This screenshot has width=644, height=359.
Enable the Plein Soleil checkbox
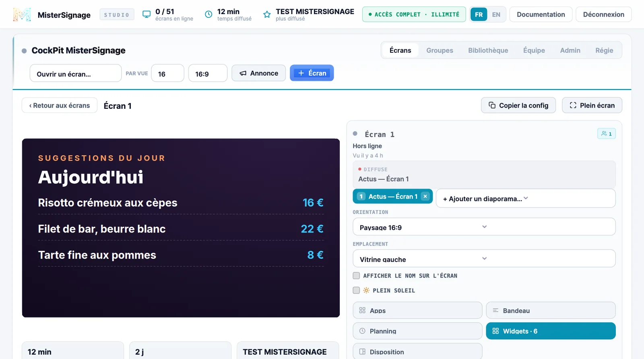point(356,290)
